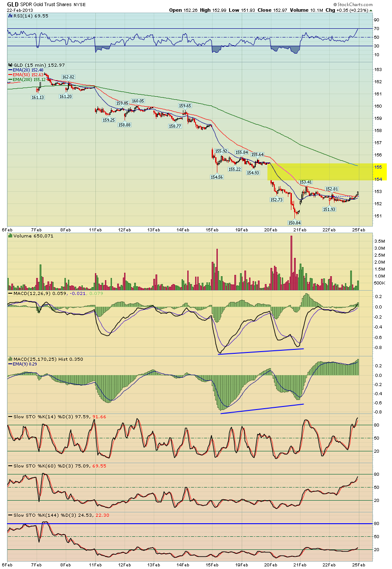Select the 160 tick on the price axis
The height and width of the screenshot is (569, 392).
click(x=378, y=106)
